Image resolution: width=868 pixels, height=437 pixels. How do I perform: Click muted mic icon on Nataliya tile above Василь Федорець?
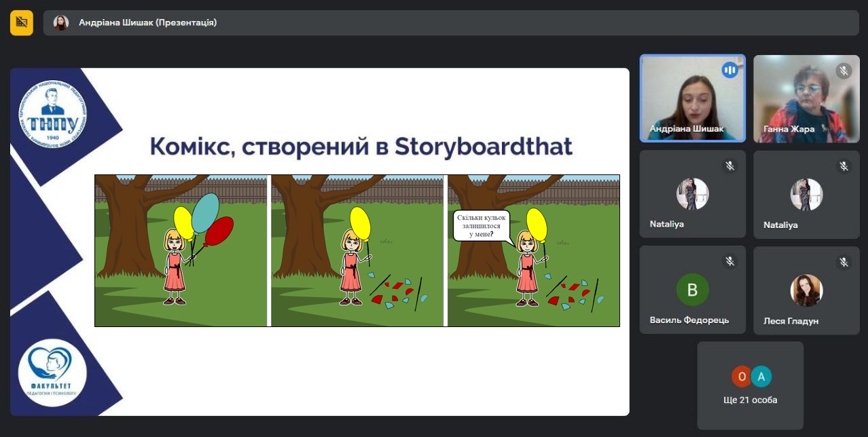pos(729,166)
